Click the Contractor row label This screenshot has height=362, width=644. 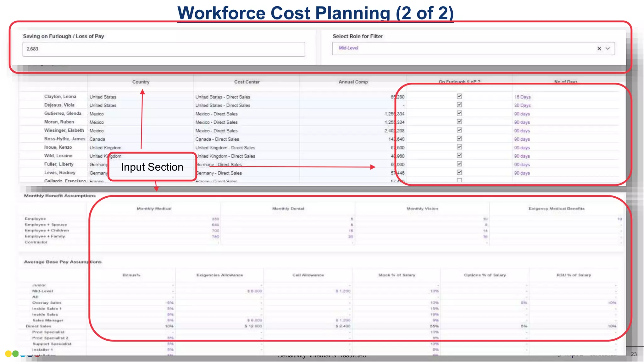(x=36, y=242)
